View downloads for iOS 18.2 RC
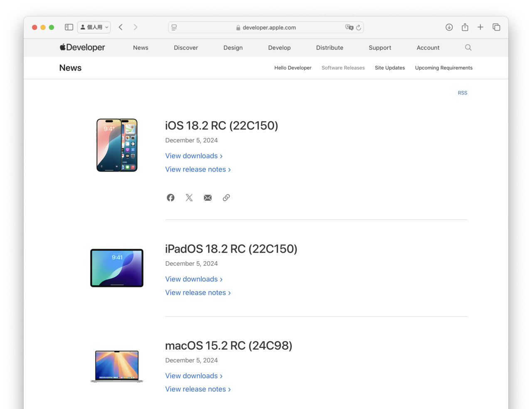This screenshot has width=532, height=409. (x=194, y=156)
